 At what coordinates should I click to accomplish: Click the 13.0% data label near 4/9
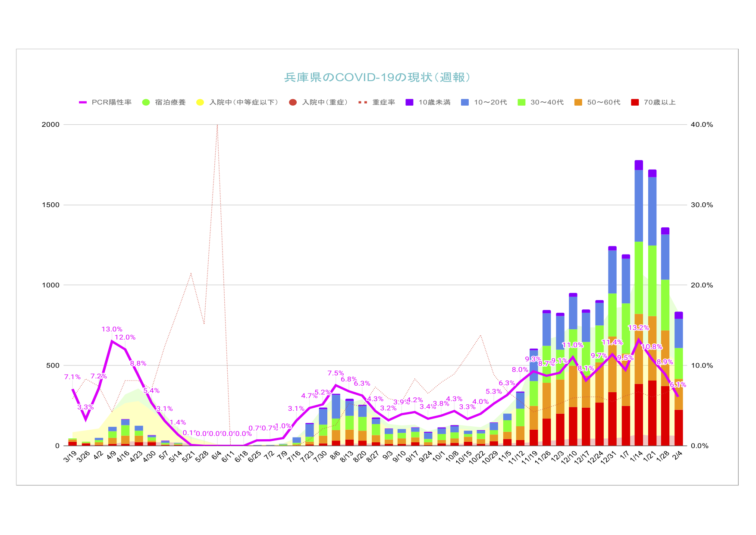pos(112,329)
